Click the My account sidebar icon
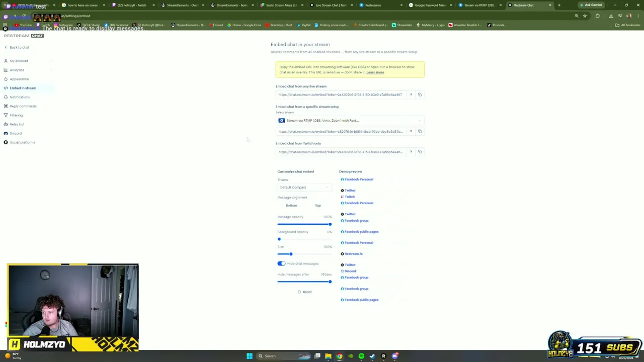 click(x=6, y=61)
